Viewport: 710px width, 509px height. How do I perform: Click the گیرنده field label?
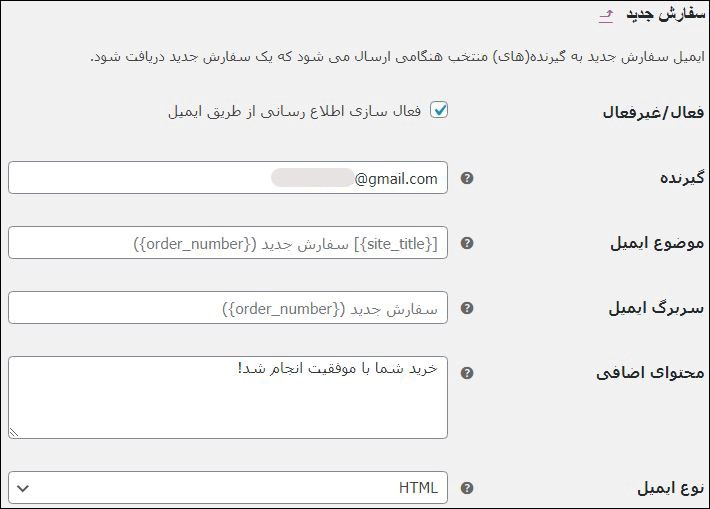click(x=681, y=178)
